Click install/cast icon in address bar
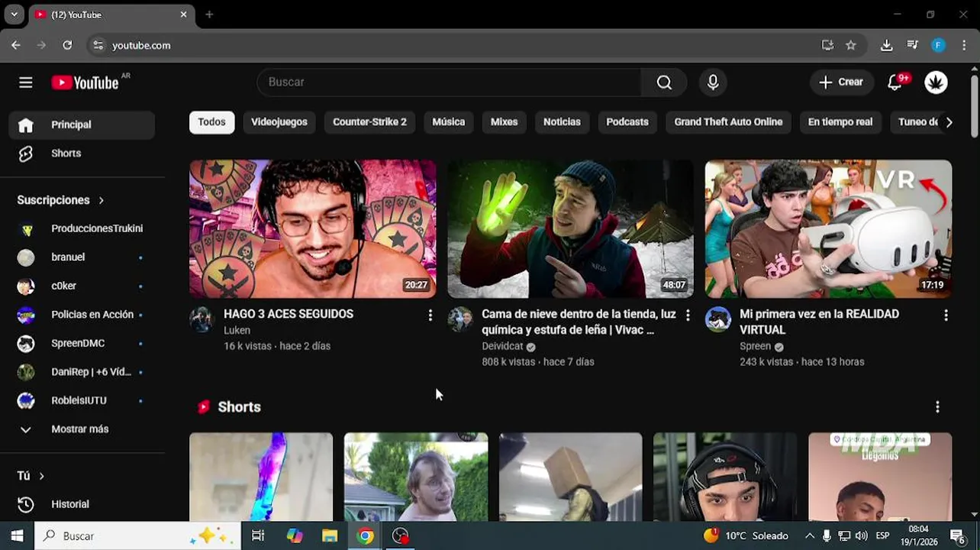Screen dimensions: 980x550 coord(827,45)
